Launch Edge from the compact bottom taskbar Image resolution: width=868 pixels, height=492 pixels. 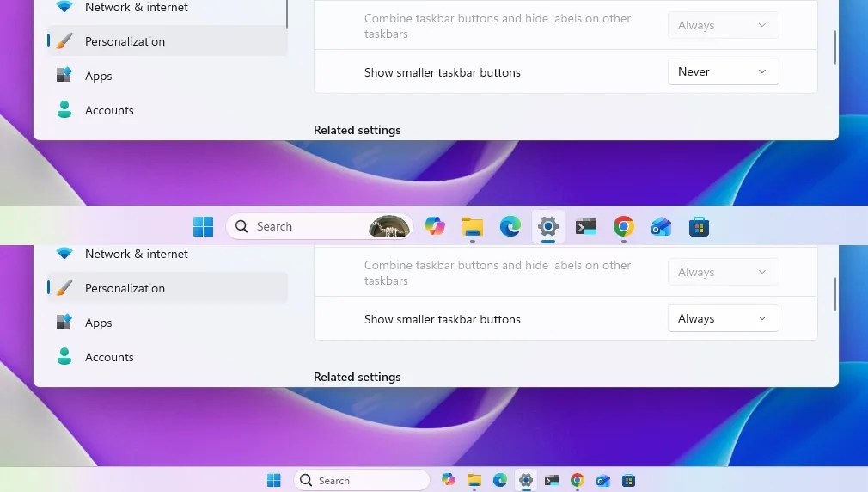500,480
